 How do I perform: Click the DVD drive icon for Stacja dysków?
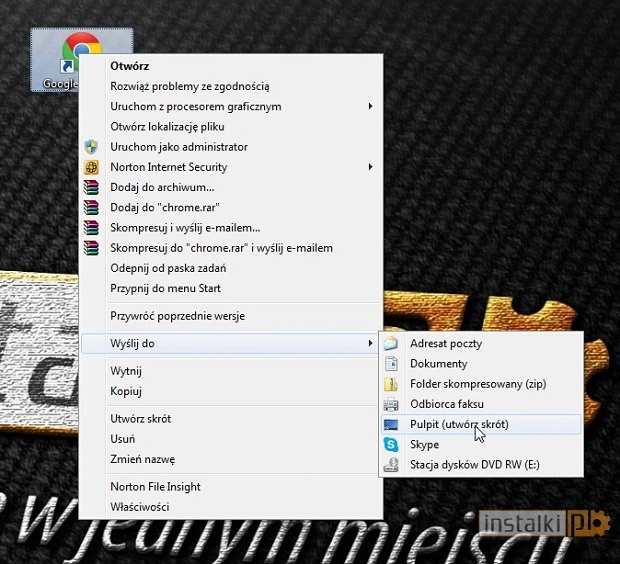[391, 465]
